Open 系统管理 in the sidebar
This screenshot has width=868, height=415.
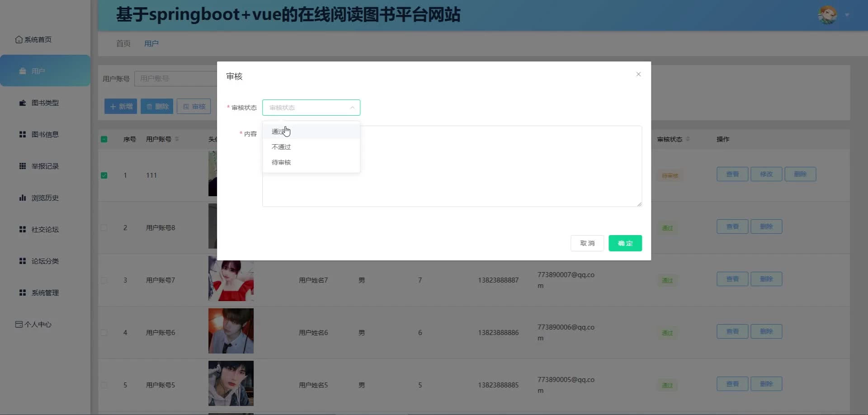click(45, 292)
